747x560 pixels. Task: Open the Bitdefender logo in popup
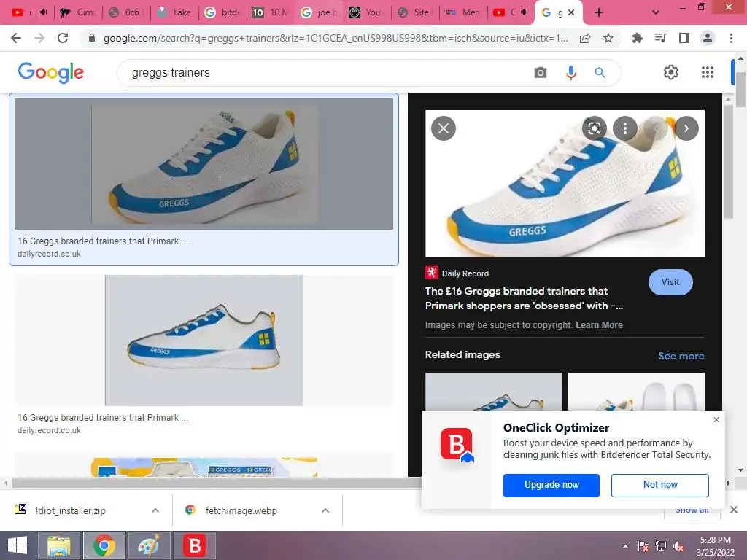[457, 445]
